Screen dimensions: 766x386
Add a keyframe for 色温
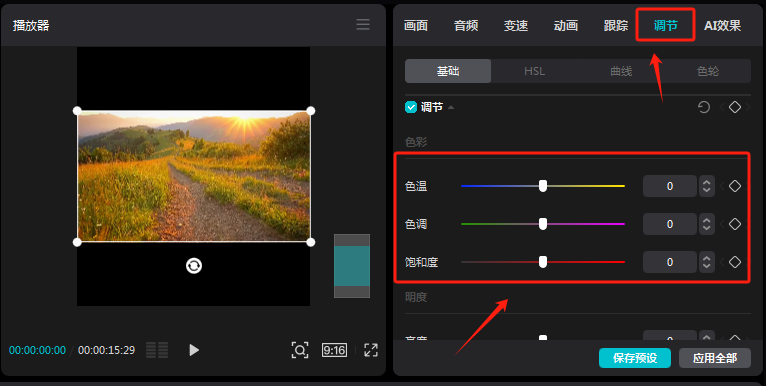[735, 186]
